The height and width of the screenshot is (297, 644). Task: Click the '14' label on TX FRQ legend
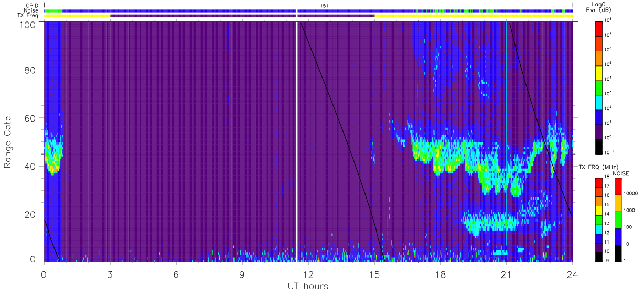[x=607, y=214]
